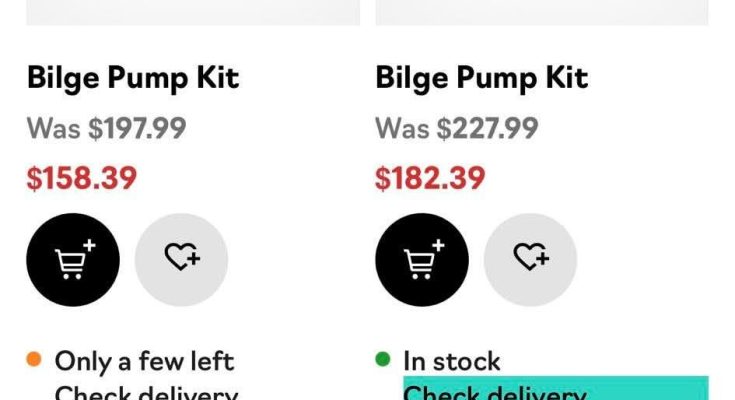Add the $158.39 Bilge Pump Kit to cart

click(73, 260)
